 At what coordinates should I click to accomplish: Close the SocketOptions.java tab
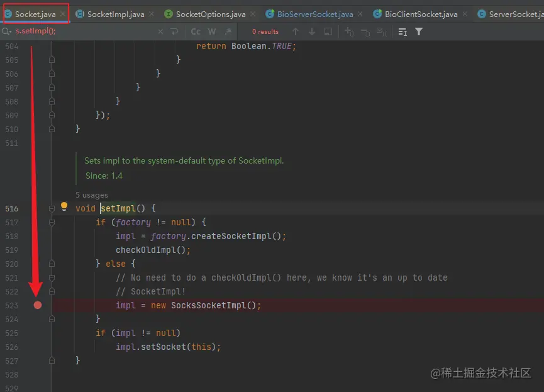(x=253, y=14)
